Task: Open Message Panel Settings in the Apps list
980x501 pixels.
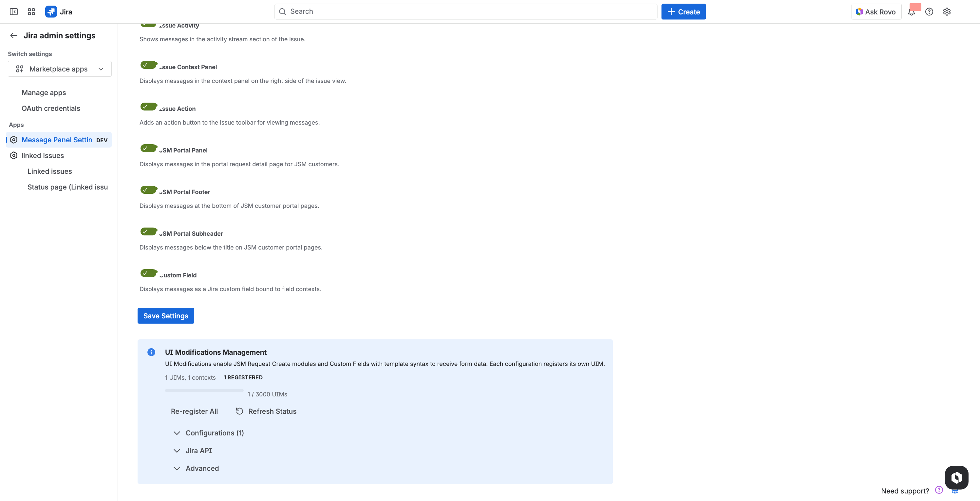Action: click(57, 140)
